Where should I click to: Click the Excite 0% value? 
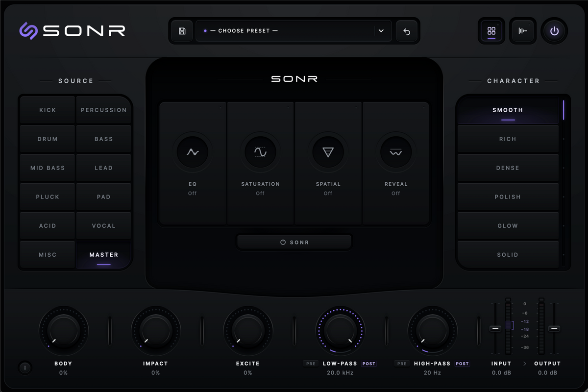pyautogui.click(x=247, y=373)
